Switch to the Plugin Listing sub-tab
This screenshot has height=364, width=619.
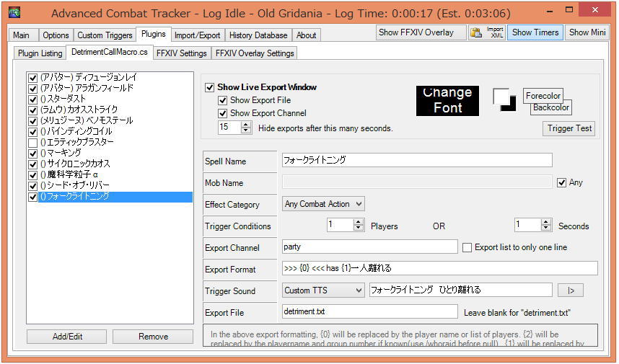pos(40,53)
